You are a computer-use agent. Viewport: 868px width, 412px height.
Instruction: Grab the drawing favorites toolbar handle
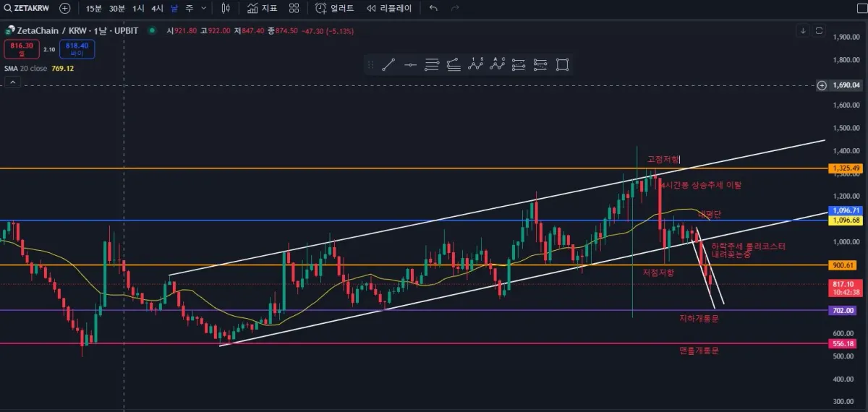[x=371, y=65]
